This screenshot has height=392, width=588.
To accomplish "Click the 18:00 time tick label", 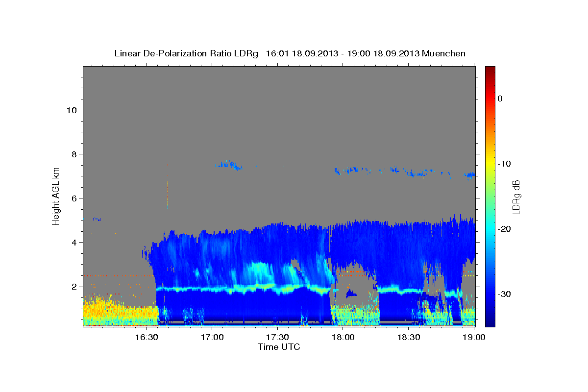I will (343, 337).
